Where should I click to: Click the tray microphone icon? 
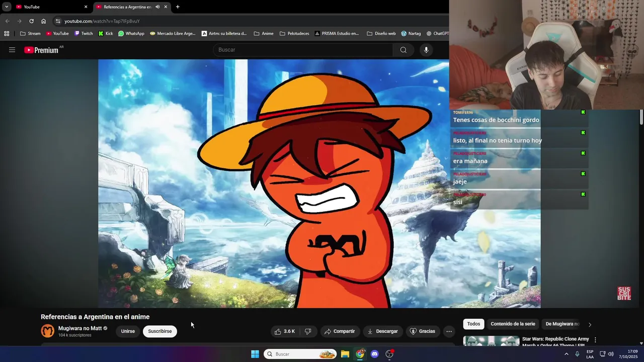coord(577,354)
